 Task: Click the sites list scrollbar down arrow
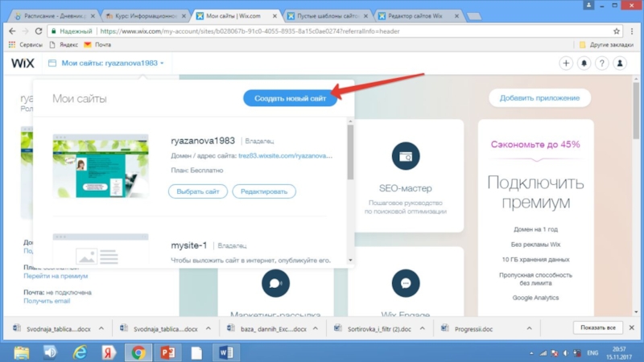(350, 260)
